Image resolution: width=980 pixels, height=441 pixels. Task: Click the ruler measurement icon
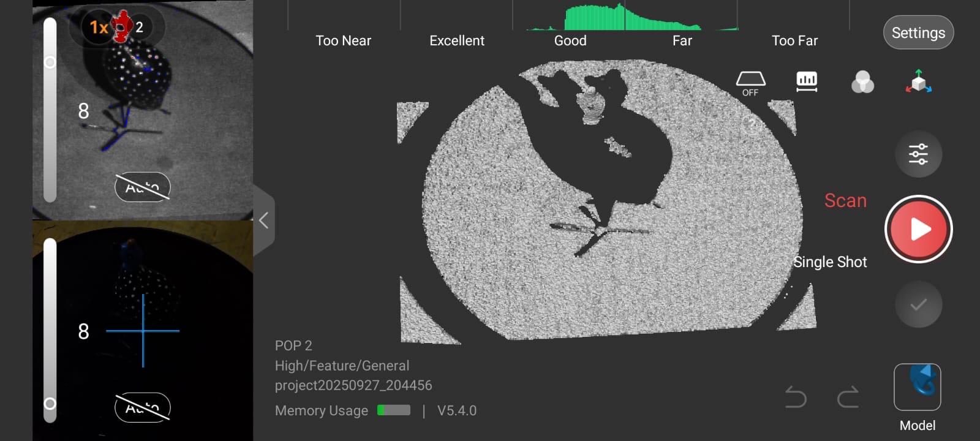(x=807, y=81)
